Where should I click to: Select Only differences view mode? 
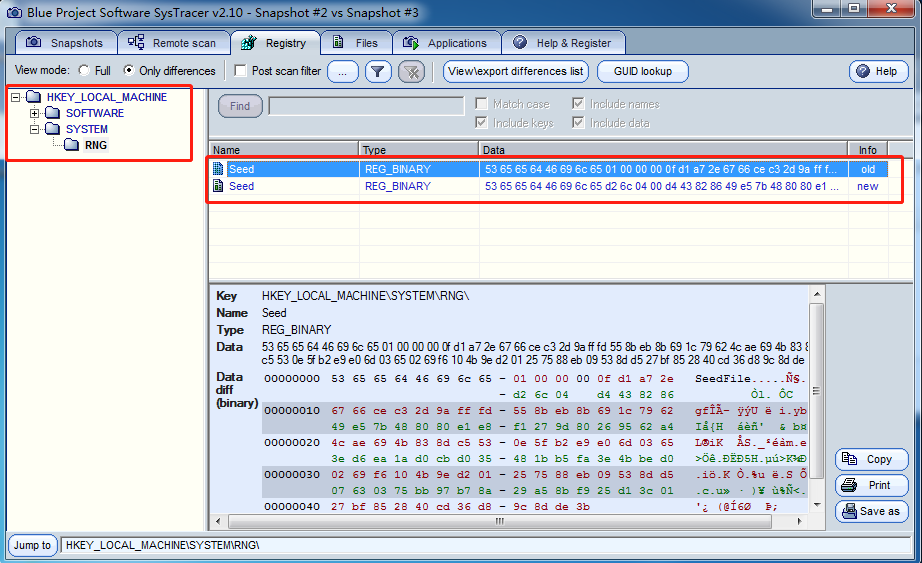tap(129, 71)
